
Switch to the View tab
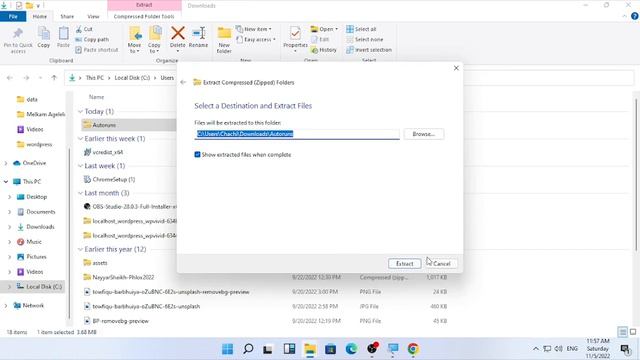tap(93, 16)
